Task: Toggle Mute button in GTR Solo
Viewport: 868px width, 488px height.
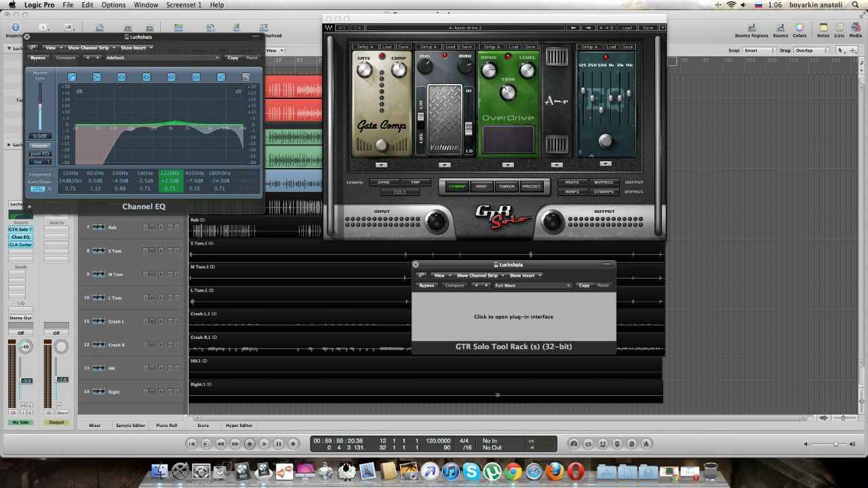Action: pos(572,182)
